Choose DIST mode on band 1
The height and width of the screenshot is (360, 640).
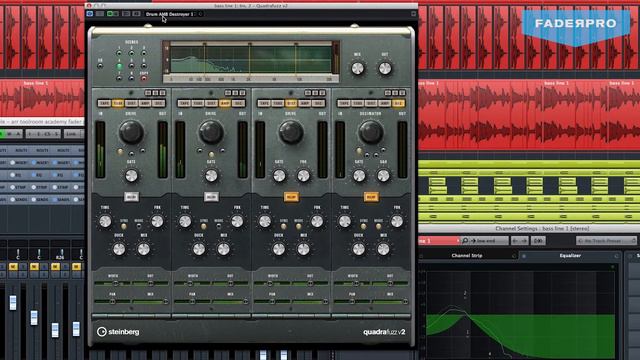coord(131,103)
